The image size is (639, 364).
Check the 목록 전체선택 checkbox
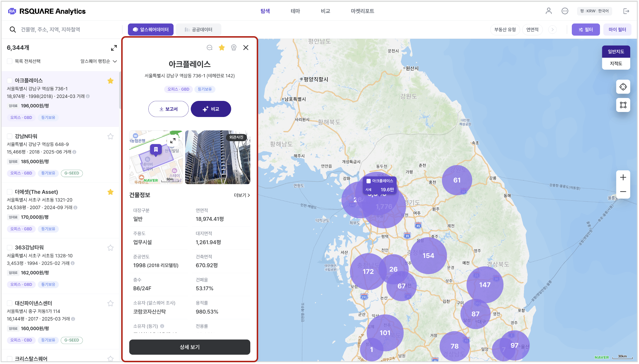pyautogui.click(x=10, y=61)
